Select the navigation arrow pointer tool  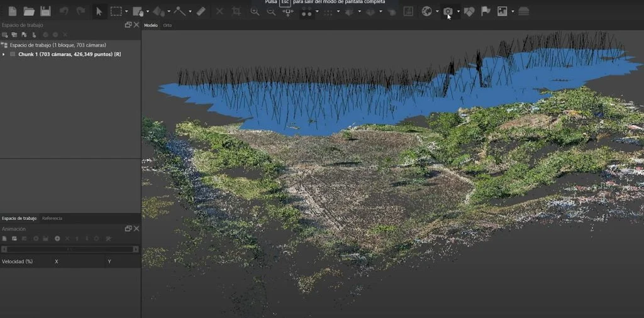(x=99, y=11)
